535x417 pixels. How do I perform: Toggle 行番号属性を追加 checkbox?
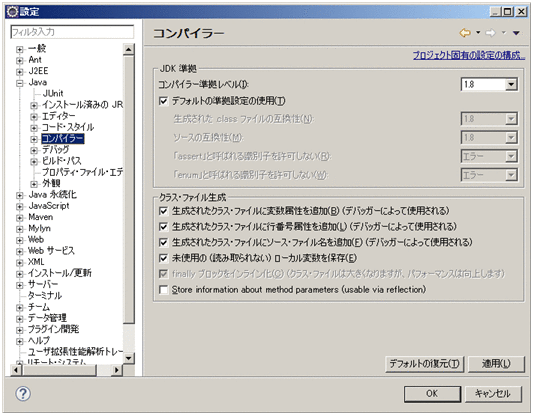[x=163, y=227]
